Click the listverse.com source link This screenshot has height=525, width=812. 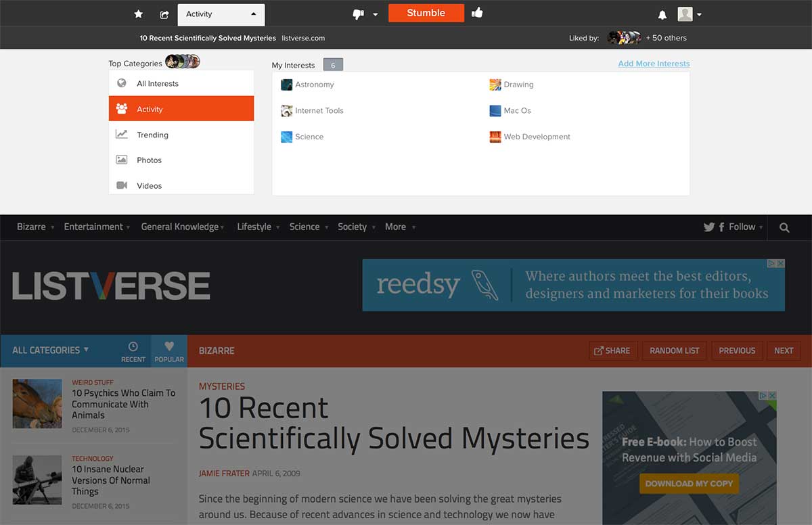[303, 38]
